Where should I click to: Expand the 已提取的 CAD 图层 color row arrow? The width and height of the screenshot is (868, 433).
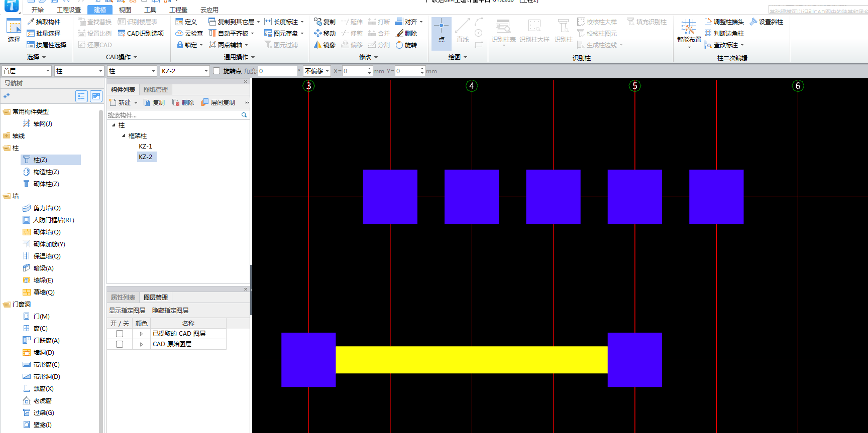click(141, 334)
